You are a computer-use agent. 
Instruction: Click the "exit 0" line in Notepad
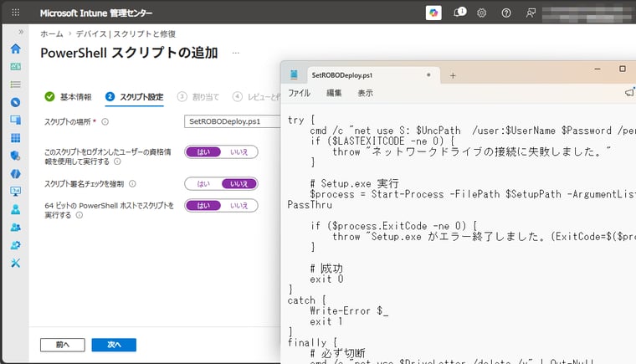[x=326, y=279]
